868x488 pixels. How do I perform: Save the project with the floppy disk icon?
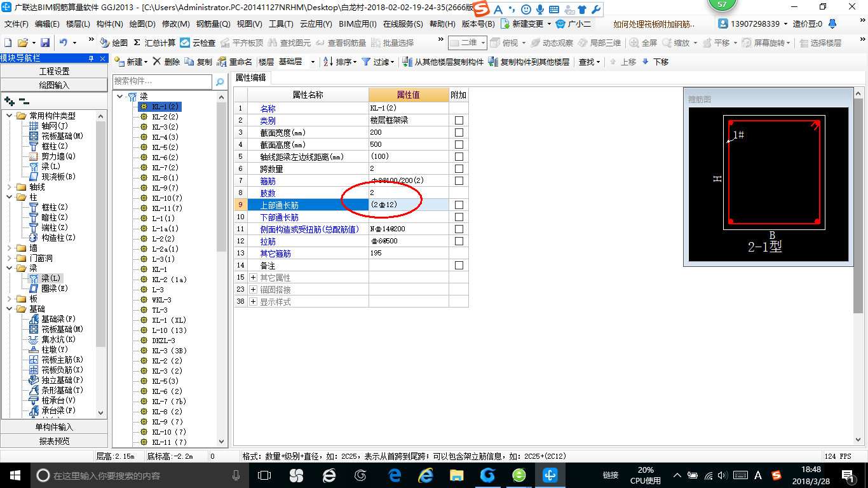click(x=45, y=43)
